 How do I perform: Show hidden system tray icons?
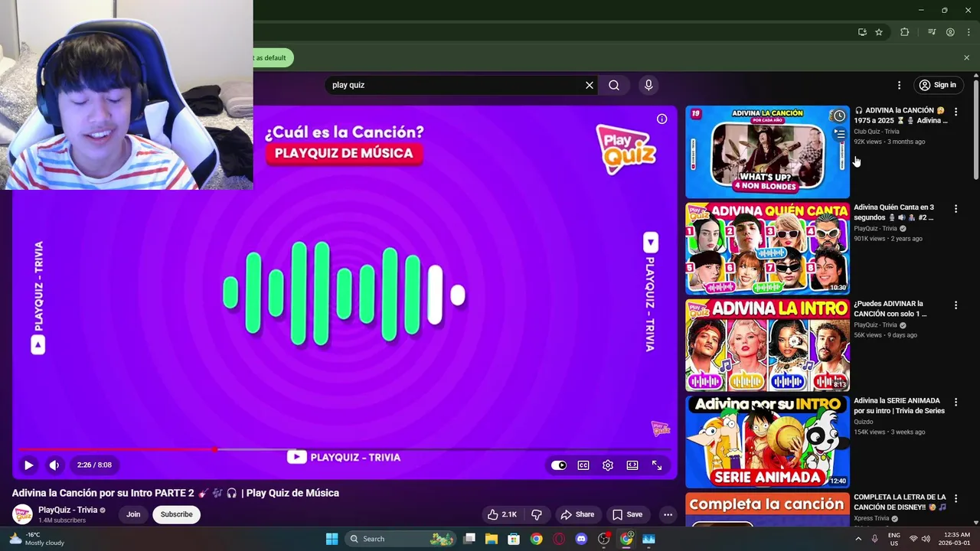click(857, 539)
